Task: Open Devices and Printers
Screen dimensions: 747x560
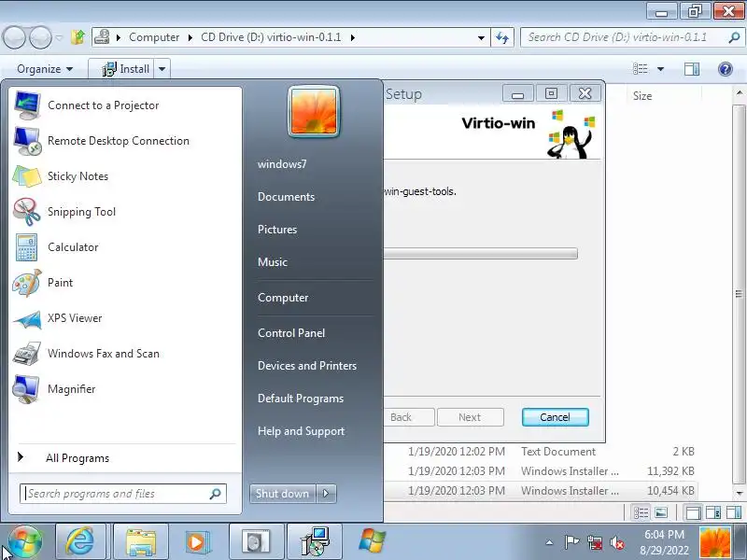Action: point(307,366)
